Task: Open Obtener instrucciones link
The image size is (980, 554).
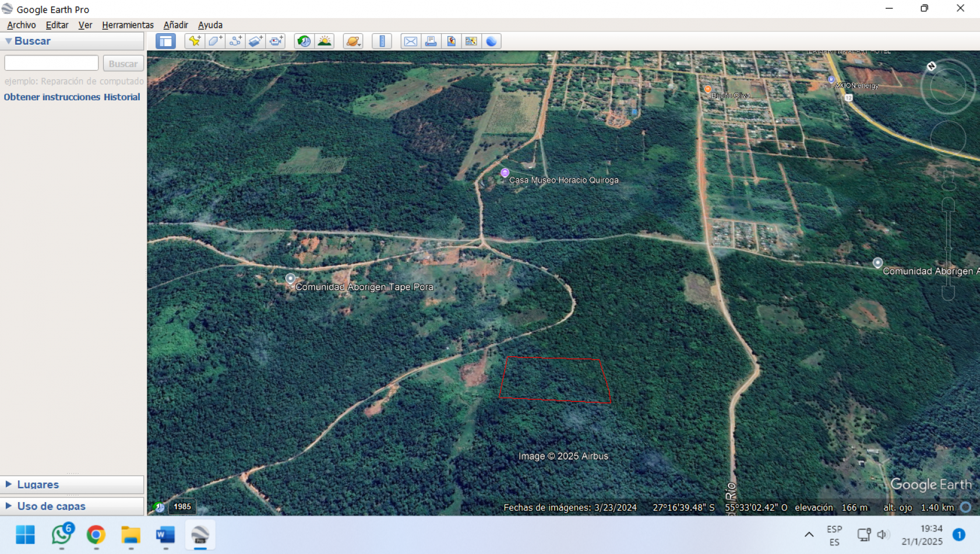Action: pyautogui.click(x=52, y=97)
